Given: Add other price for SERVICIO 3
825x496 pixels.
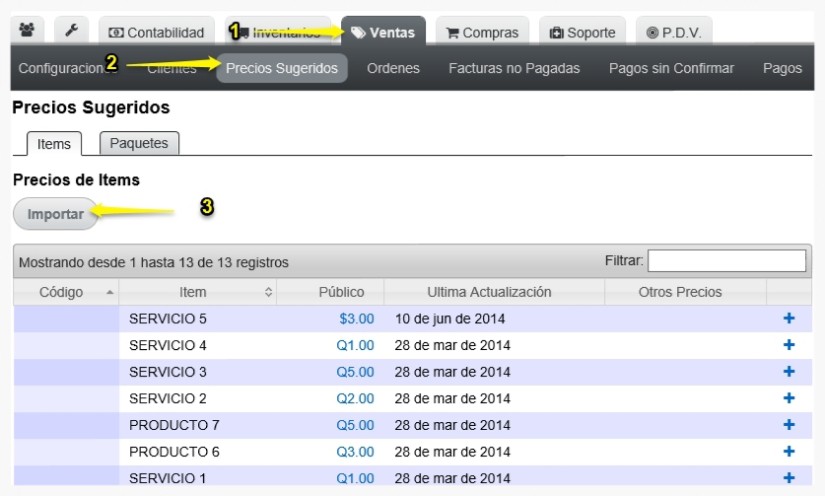Looking at the screenshot, I should coord(789,371).
